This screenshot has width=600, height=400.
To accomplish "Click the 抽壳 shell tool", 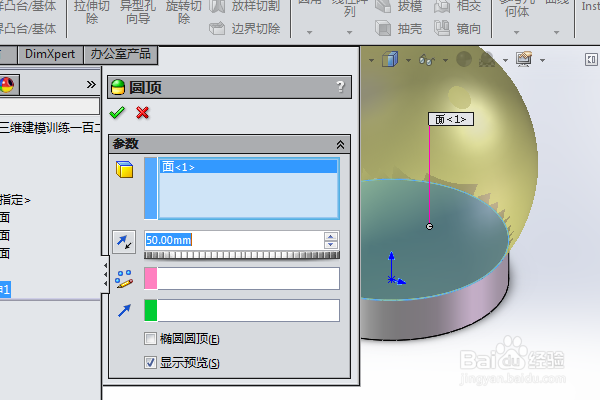I will tap(399, 29).
